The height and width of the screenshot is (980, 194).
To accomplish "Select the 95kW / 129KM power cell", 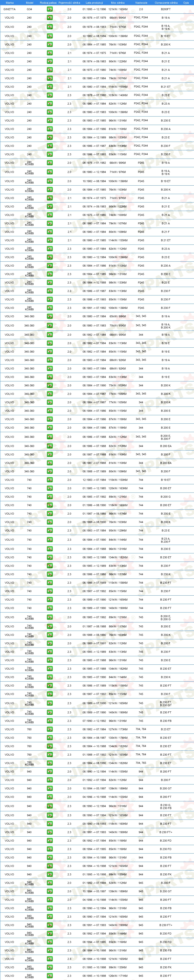I will pyautogui.click(x=118, y=531).
